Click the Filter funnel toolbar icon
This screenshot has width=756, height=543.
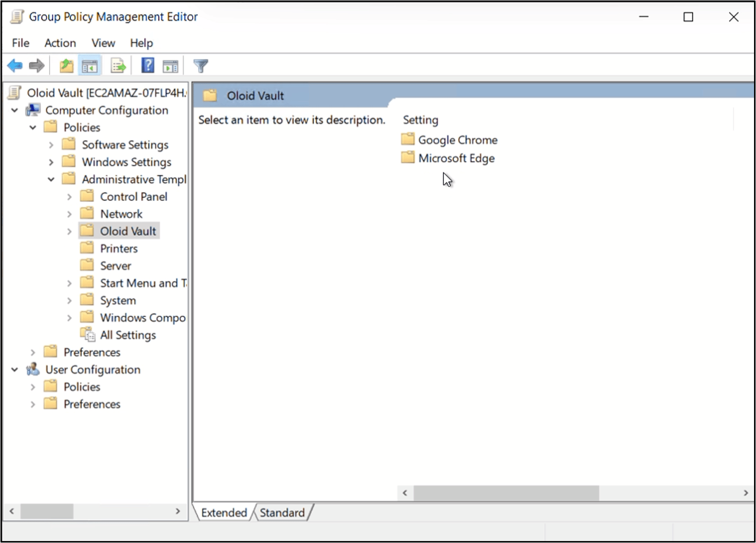(x=201, y=65)
